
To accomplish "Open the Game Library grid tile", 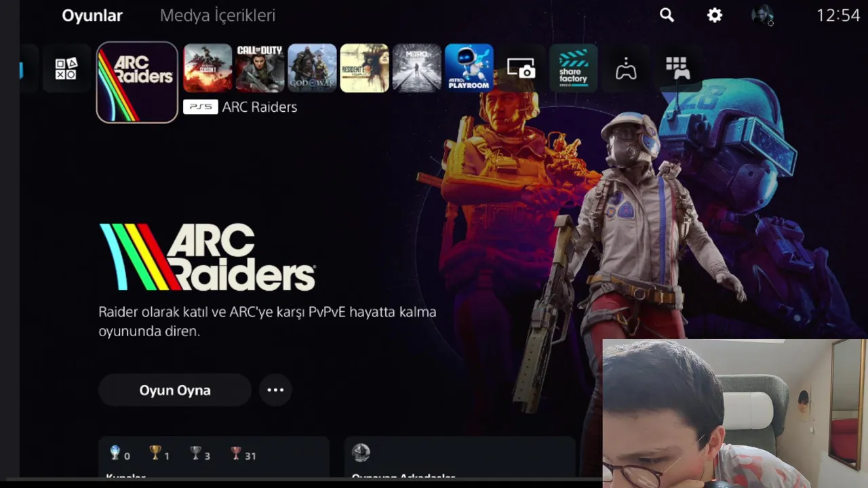I will 677,68.
